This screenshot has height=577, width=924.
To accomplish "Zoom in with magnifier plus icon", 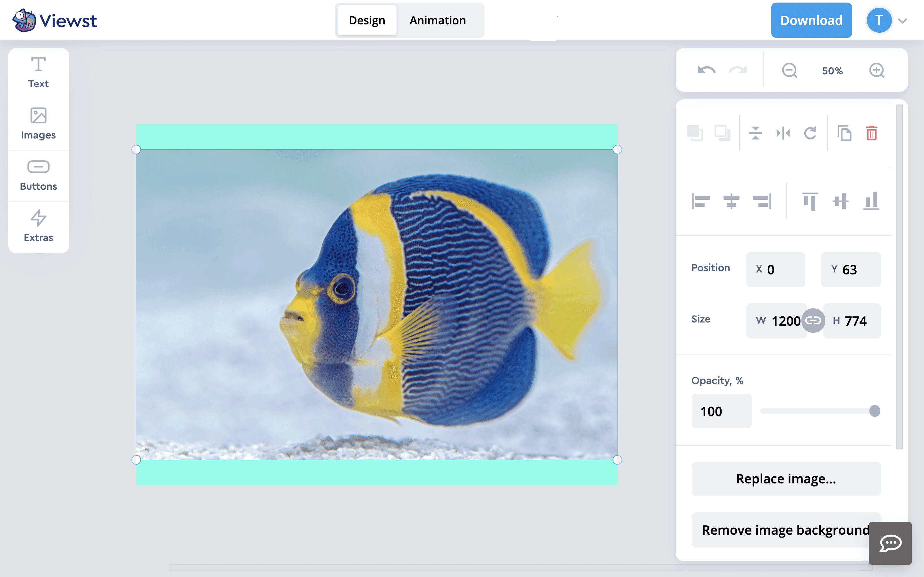I will (877, 70).
